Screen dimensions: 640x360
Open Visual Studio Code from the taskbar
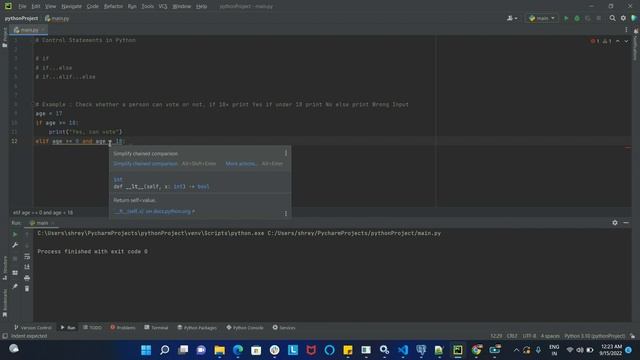click(403, 350)
